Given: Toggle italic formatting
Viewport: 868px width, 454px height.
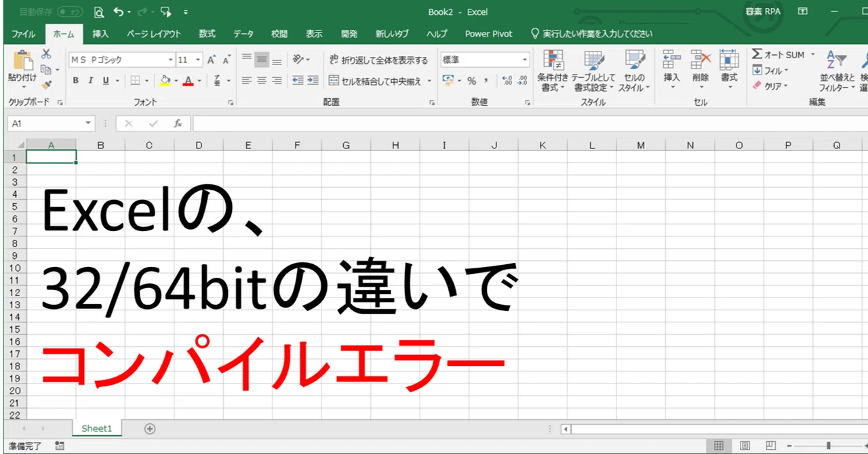Looking at the screenshot, I should tap(91, 81).
